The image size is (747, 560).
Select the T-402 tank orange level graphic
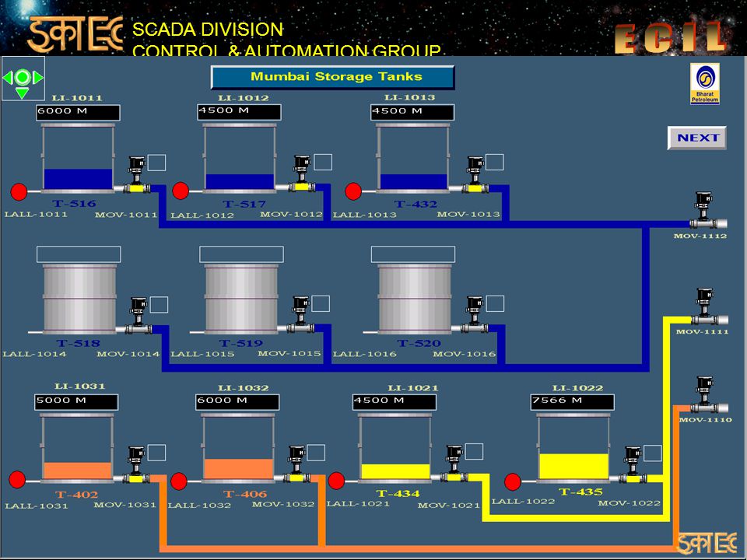tap(78, 471)
